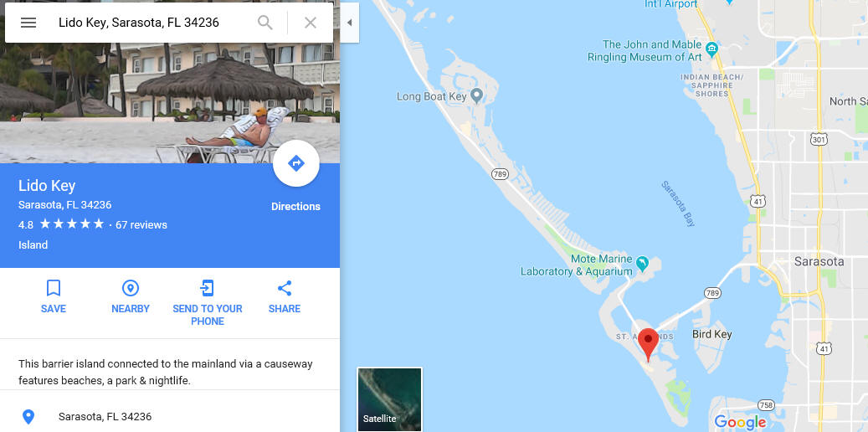Select Mote Marine Laboratory & Aquarium marker
Image resolution: width=868 pixels, height=432 pixels.
click(642, 264)
